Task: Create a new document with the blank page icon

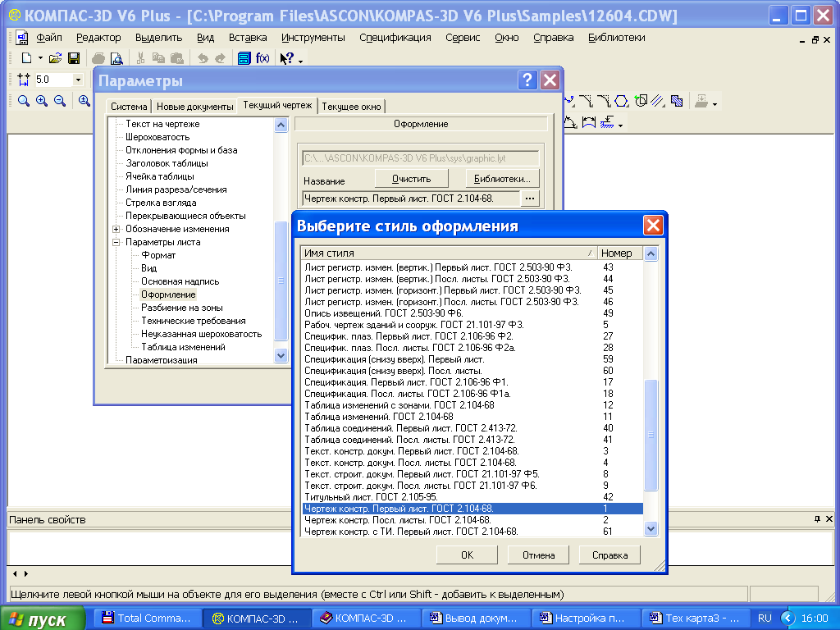Action: 25,58
